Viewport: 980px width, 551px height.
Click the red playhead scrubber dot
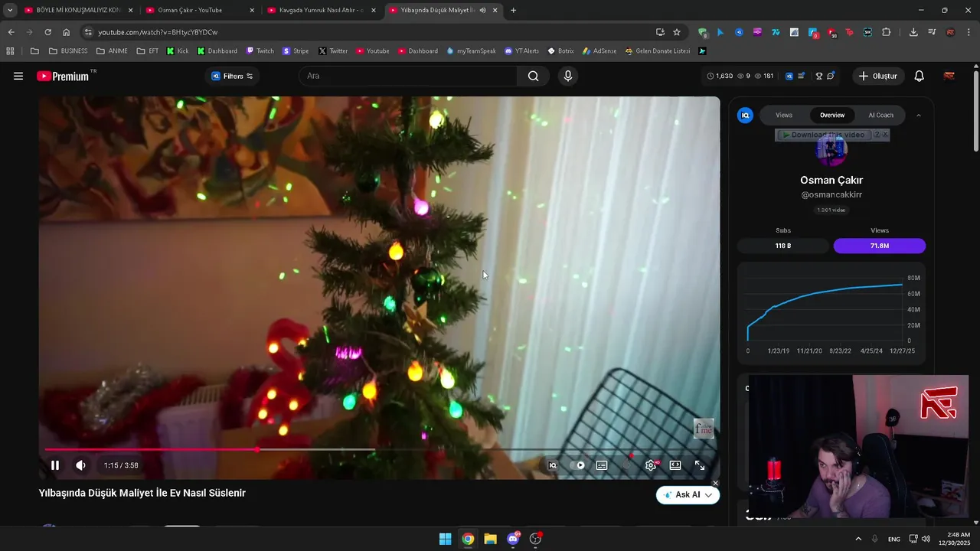[257, 450]
